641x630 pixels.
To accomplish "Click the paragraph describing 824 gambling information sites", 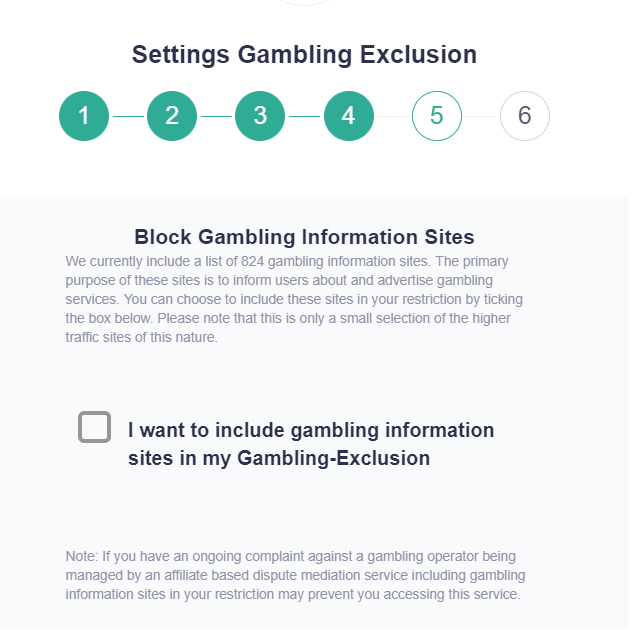I will pos(294,299).
